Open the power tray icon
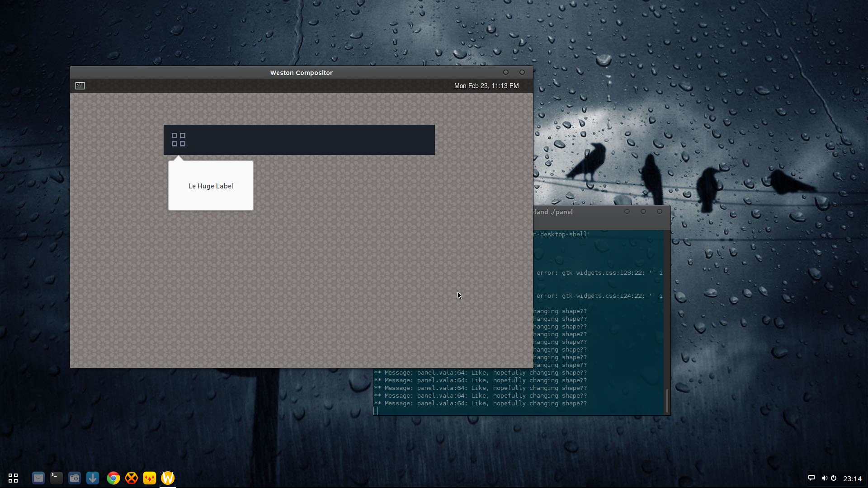The height and width of the screenshot is (488, 868). pos(834,478)
